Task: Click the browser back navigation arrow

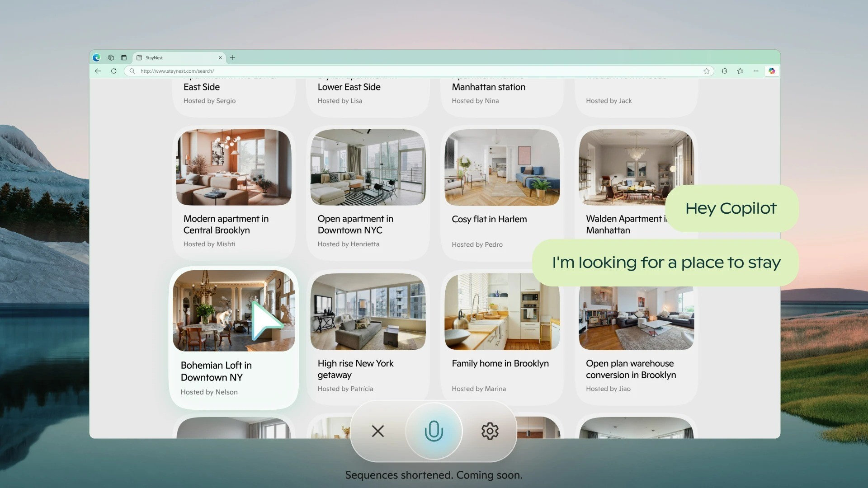Action: click(97, 71)
